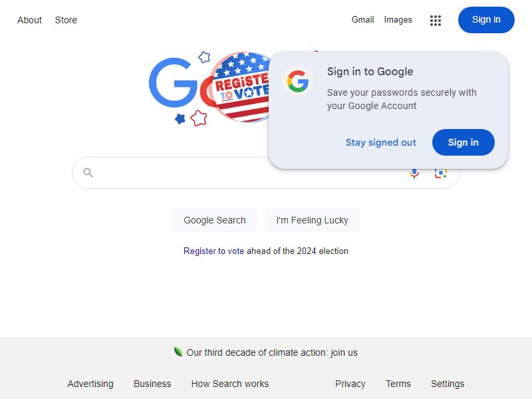
Task: Open Gmail link
Action: (x=362, y=20)
